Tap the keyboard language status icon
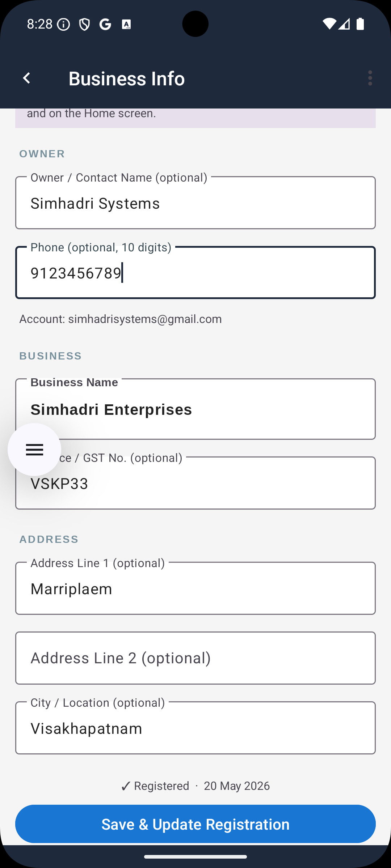391x868 pixels. tap(126, 25)
